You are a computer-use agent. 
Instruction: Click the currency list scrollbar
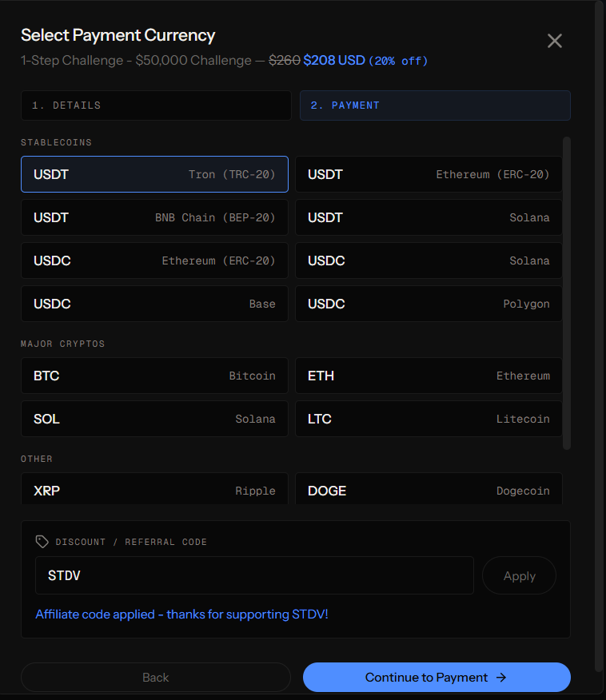pos(567,293)
